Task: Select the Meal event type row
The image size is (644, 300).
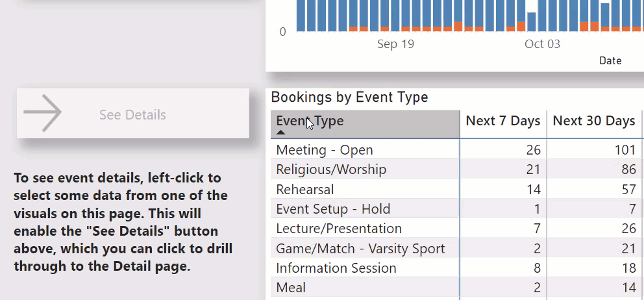Action: click(291, 287)
